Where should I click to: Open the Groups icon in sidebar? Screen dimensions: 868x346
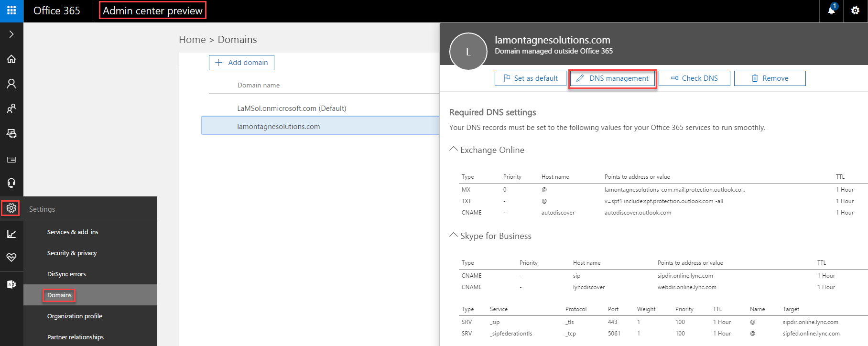click(11, 108)
